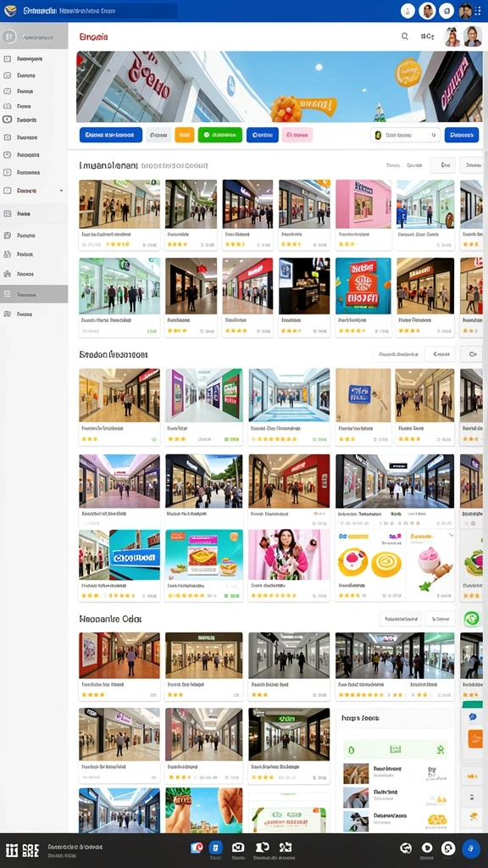Viewport: 488px width, 868px height.
Task: Click the green button in the filter row
Action: (220, 135)
